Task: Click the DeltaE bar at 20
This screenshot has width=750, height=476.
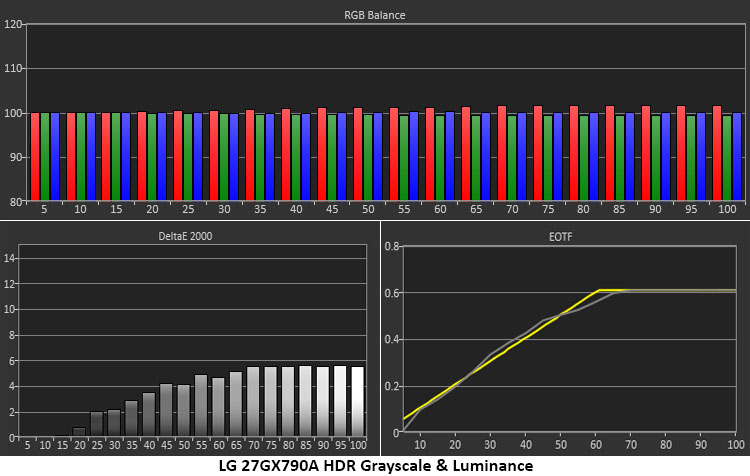Action: [79, 432]
